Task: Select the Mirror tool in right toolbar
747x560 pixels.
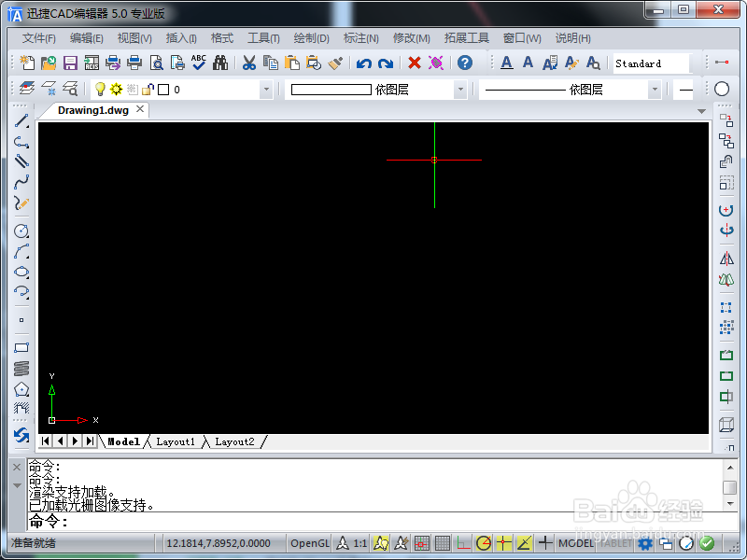Action: [726, 259]
